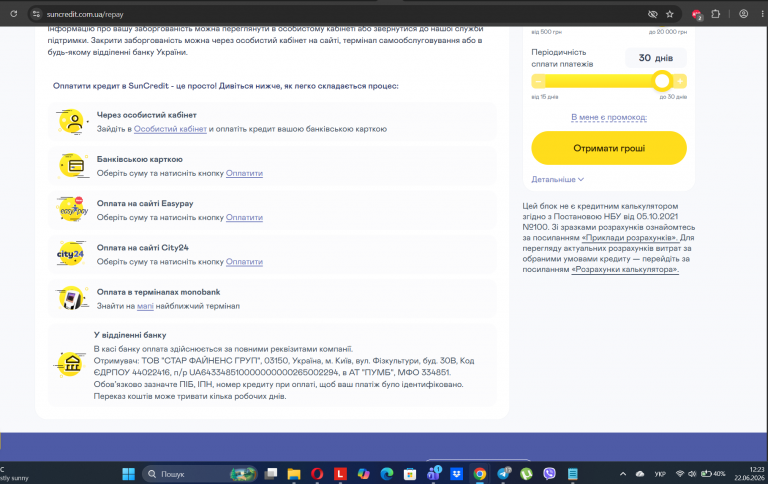Click the crossed-out eye tracking protection icon
This screenshot has width=768, height=484.
click(x=652, y=14)
